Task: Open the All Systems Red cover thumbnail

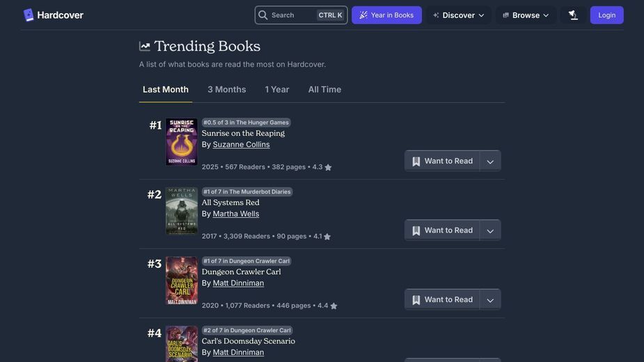Action: click(182, 211)
